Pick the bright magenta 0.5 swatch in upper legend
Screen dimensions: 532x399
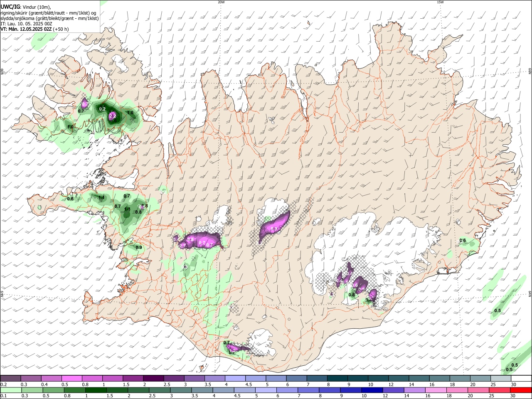tap(71, 379)
